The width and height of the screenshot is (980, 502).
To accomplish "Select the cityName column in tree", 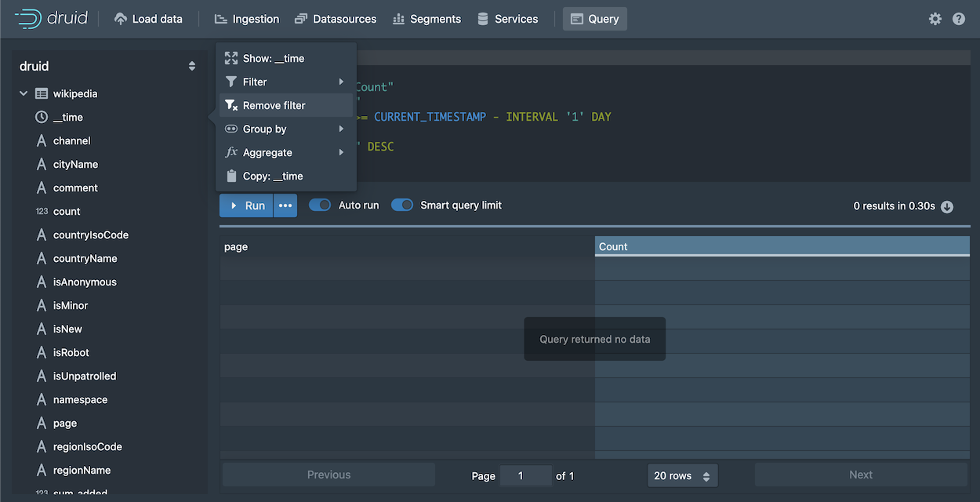I will [75, 164].
